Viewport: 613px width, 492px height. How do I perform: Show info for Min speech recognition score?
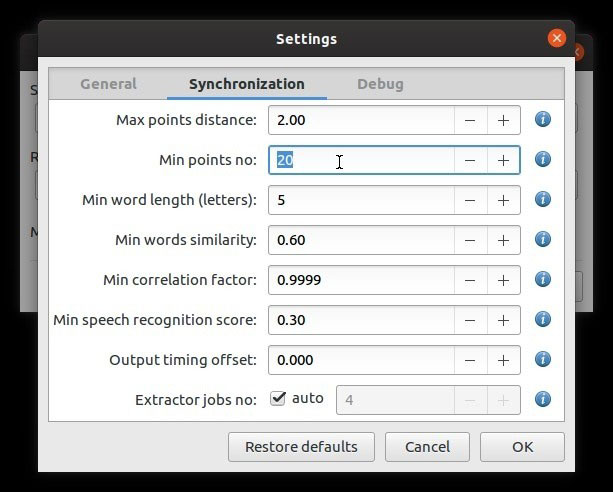(543, 320)
